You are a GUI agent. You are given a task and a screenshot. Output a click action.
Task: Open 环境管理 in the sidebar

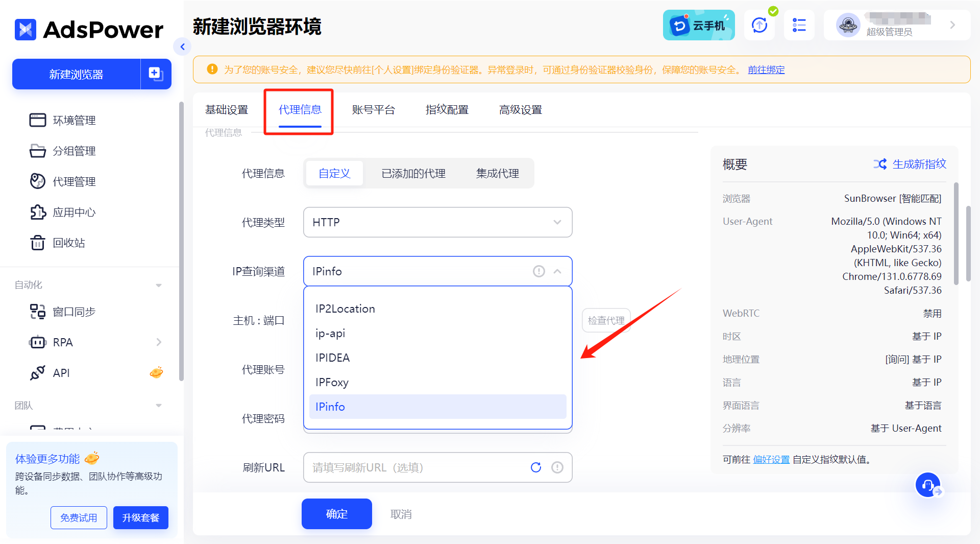[x=74, y=121]
